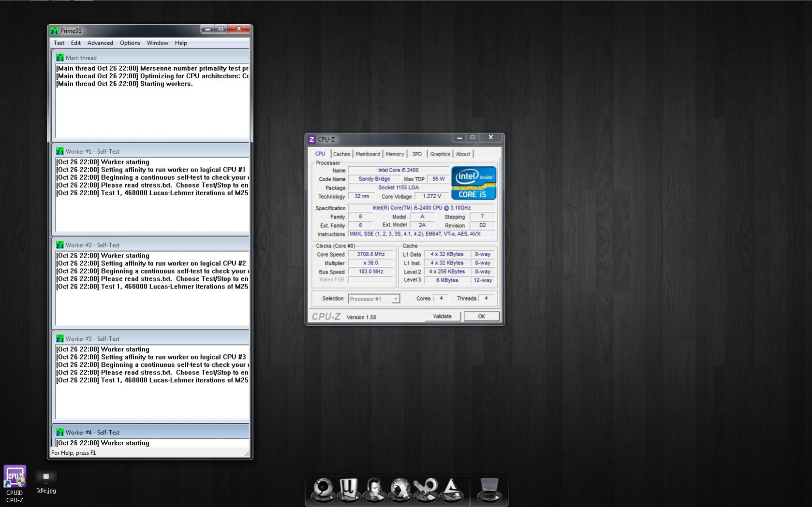Click the Worker #3 Self-Test window icon
The height and width of the screenshot is (507, 812).
59,339
